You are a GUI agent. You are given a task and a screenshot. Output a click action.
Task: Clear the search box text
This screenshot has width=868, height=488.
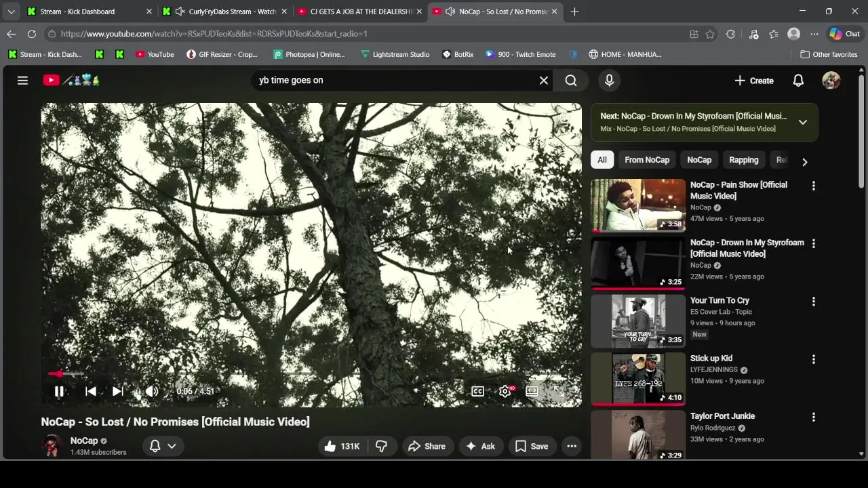[543, 80]
